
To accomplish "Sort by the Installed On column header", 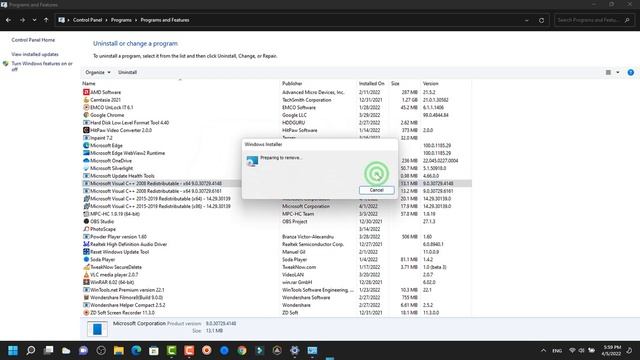I will click(371, 83).
